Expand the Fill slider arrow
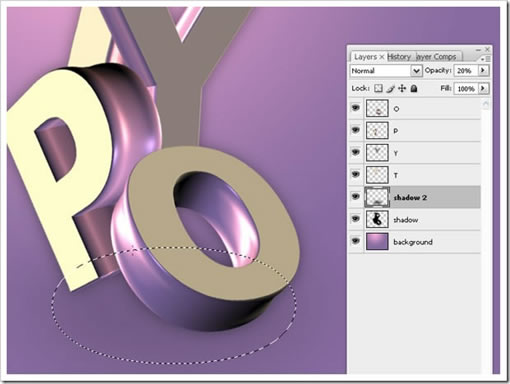 tap(483, 88)
